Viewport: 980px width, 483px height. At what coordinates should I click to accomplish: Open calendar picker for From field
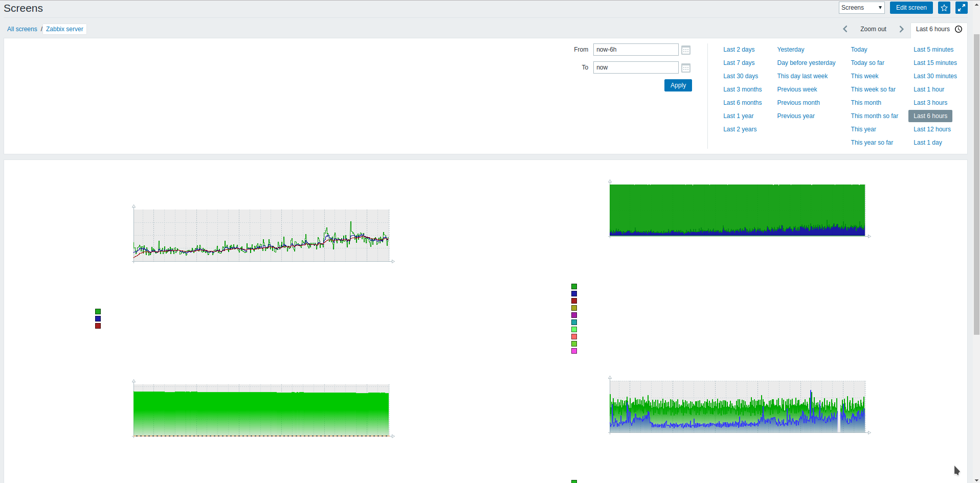(x=686, y=50)
